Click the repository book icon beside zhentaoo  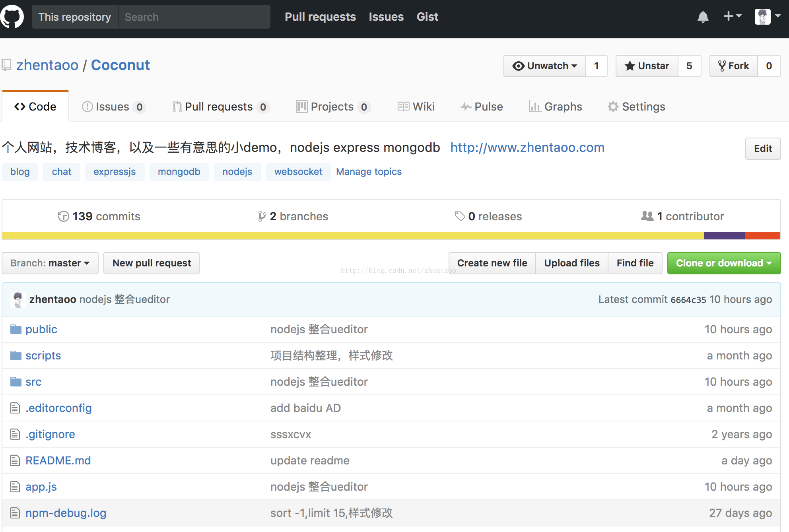point(6,65)
